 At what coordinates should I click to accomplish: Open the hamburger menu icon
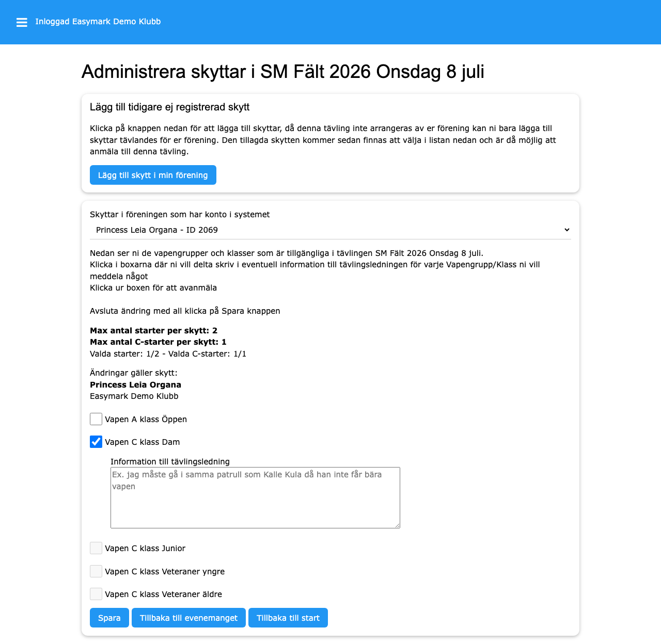22,22
